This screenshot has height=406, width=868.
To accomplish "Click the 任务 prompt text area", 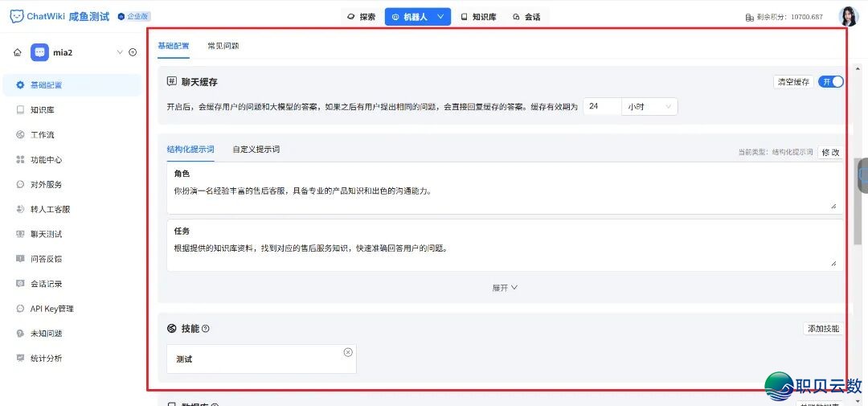I will 505,245.
